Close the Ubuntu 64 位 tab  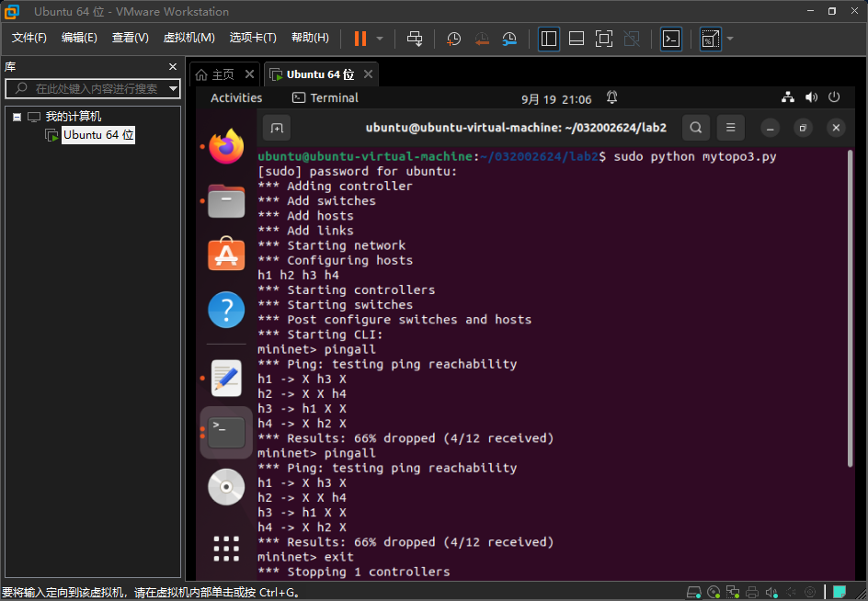[368, 74]
